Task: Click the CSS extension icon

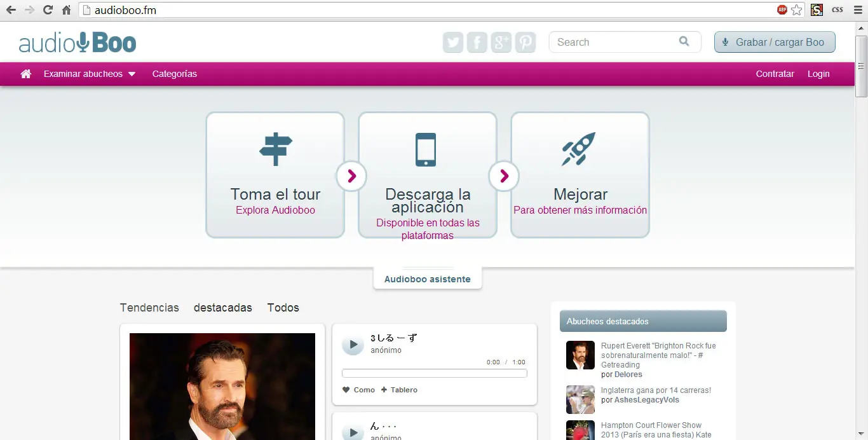Action: coord(837,10)
